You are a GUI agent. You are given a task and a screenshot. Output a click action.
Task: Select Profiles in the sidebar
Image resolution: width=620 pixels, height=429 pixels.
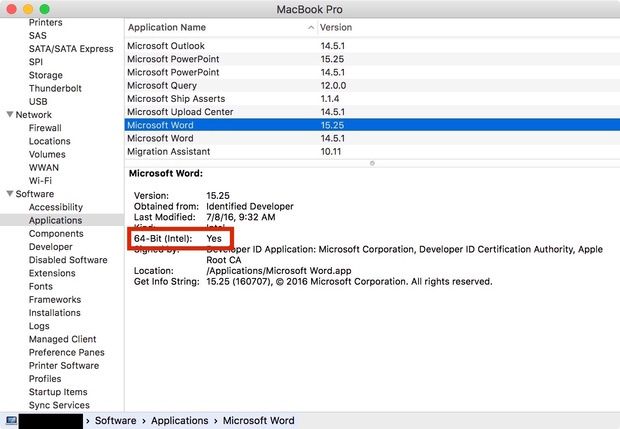coord(45,379)
